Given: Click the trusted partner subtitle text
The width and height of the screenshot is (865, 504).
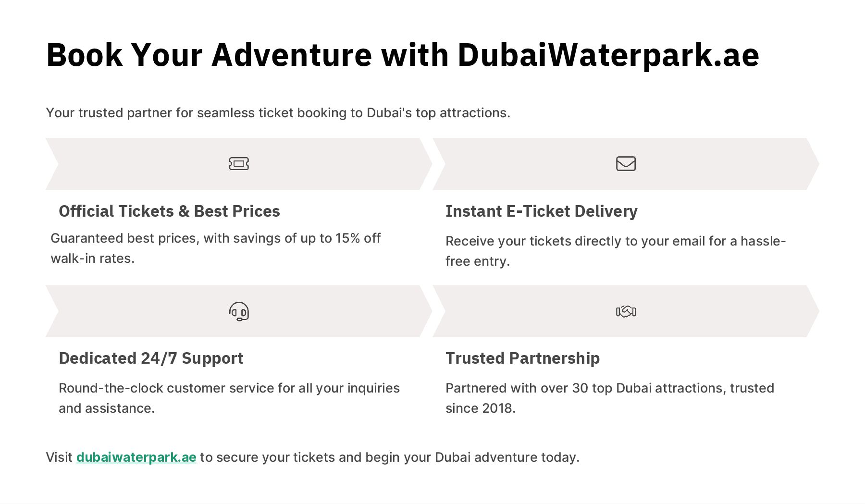Looking at the screenshot, I should point(278,113).
